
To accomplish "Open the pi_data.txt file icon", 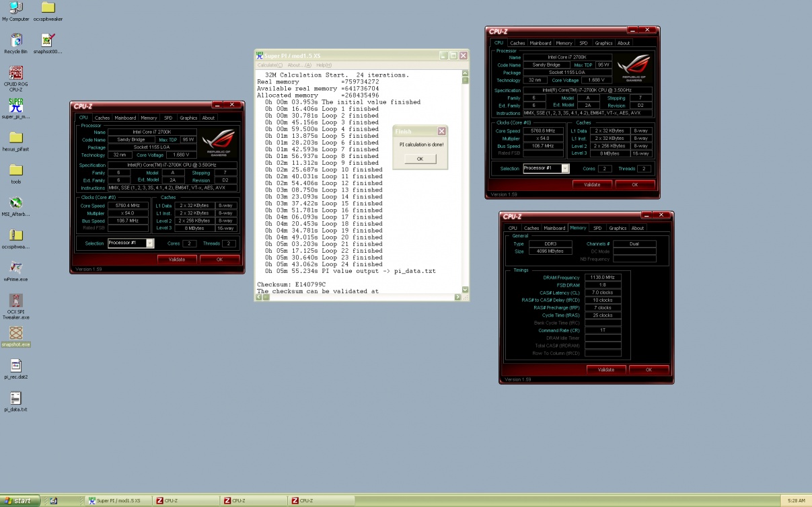I will (15, 398).
